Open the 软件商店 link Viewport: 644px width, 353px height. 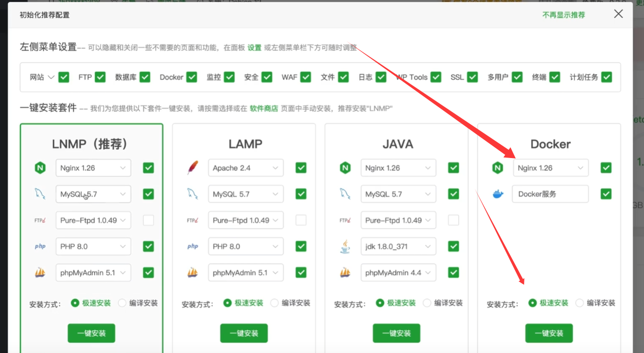pos(264,108)
